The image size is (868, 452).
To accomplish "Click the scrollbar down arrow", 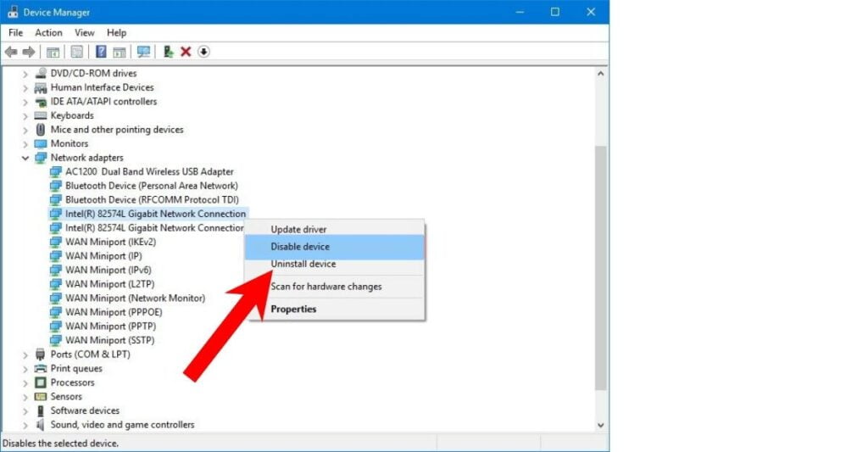I will click(601, 426).
